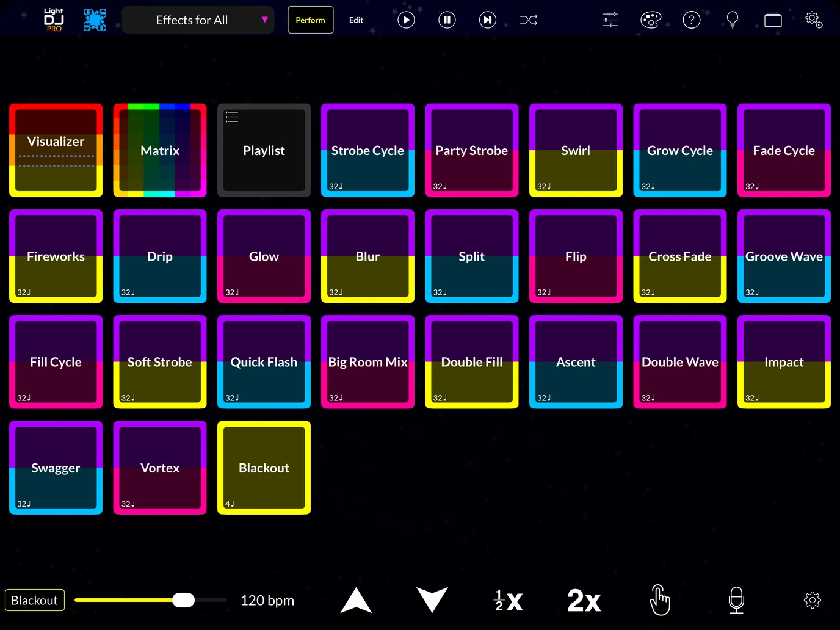Switch to Edit mode
This screenshot has width=840, height=630.
pos(356,20)
